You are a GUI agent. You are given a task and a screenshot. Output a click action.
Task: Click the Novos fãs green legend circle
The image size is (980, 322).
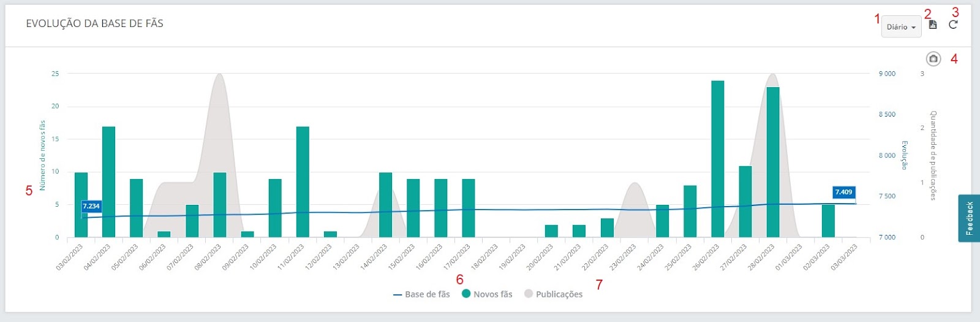pyautogui.click(x=466, y=294)
